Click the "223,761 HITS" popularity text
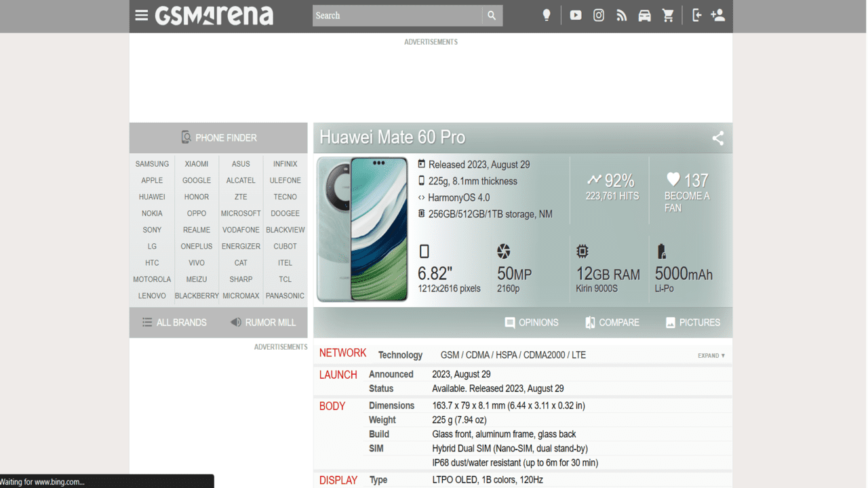 click(x=612, y=196)
